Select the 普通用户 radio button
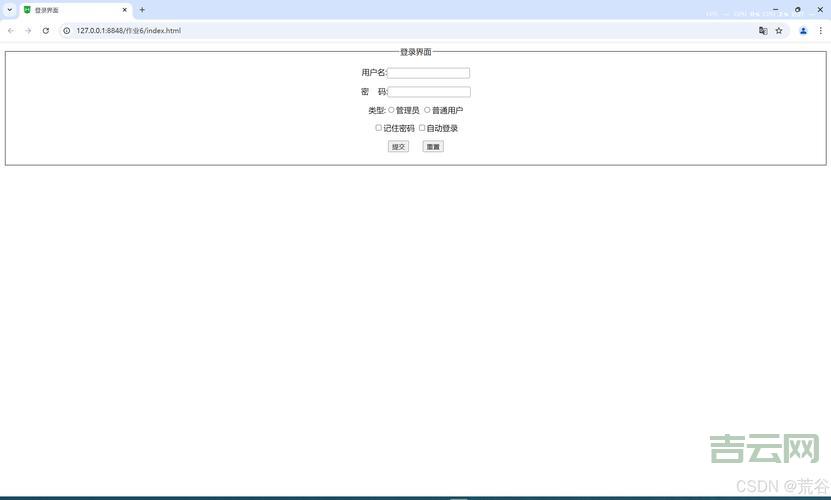Image resolution: width=831 pixels, height=500 pixels. 427,110
